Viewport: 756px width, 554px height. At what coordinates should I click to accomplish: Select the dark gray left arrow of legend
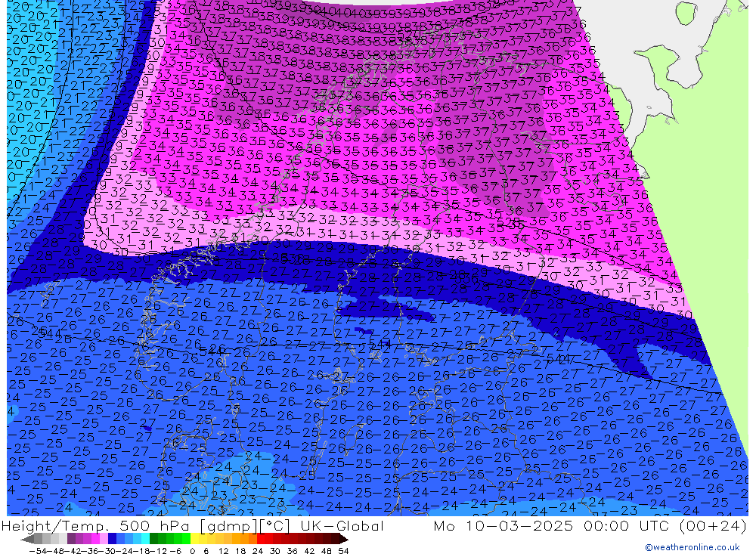click(27, 539)
